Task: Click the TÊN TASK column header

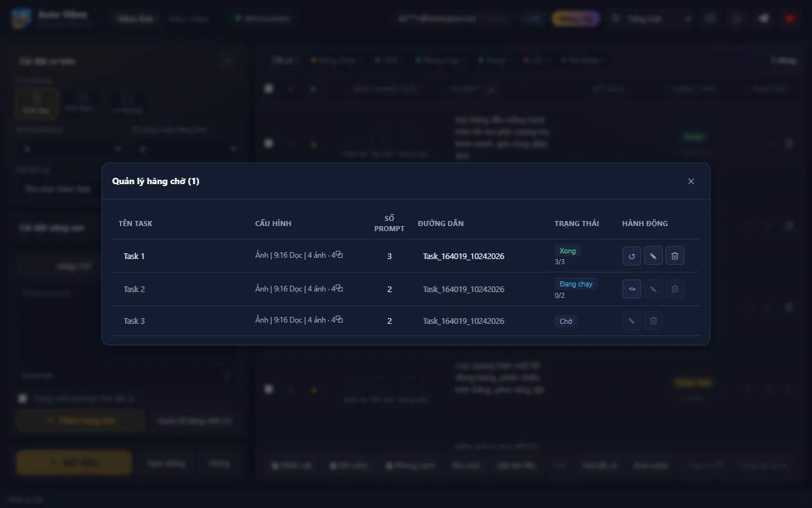Action: point(135,224)
